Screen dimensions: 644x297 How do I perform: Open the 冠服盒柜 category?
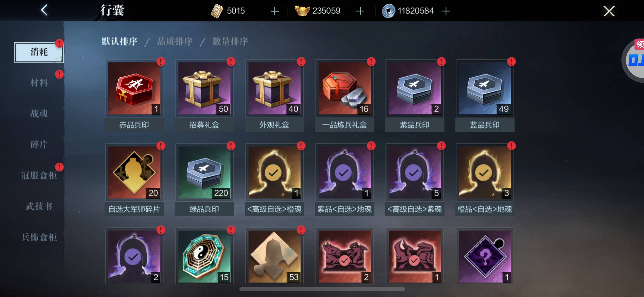39,175
